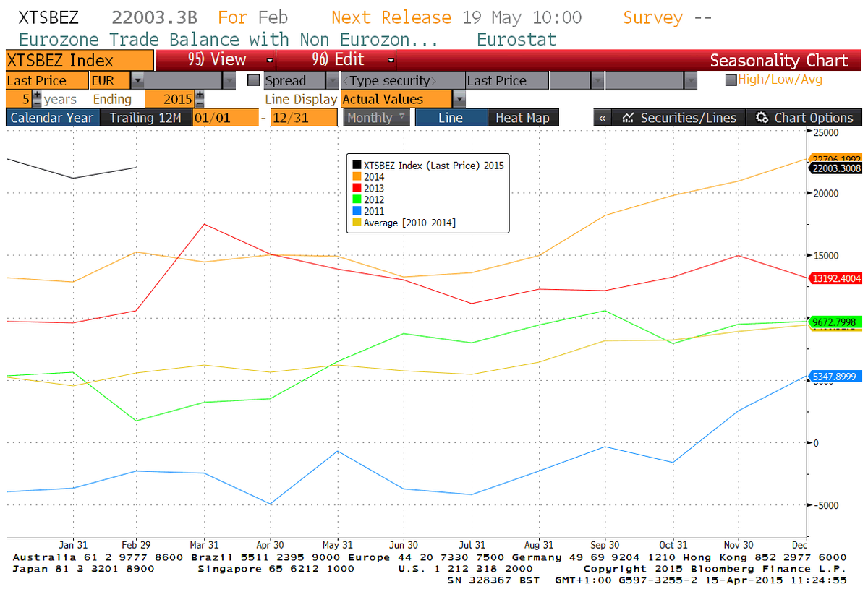This screenshot has height=597, width=868.
Task: Click the Type security input field
Action: (x=402, y=81)
